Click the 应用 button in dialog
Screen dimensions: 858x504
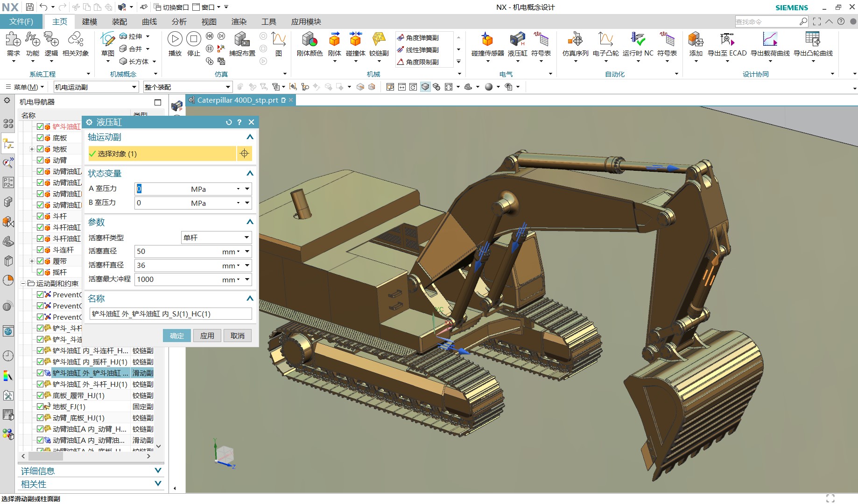[x=207, y=336]
